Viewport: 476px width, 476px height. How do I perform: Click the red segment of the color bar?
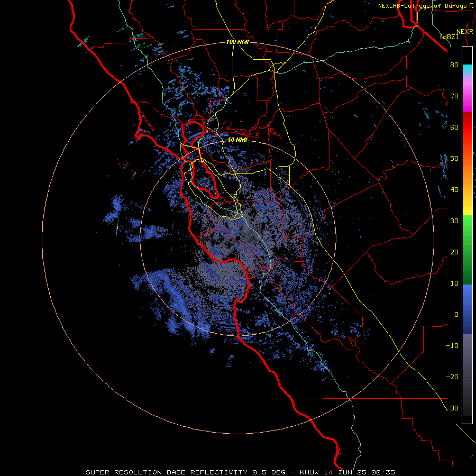[x=467, y=127]
